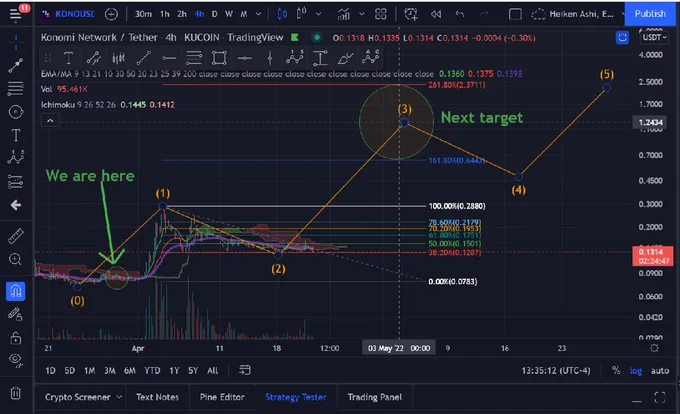Start bar replay with rewind icon
Viewport: 680px width, 414px height.
coord(436,14)
